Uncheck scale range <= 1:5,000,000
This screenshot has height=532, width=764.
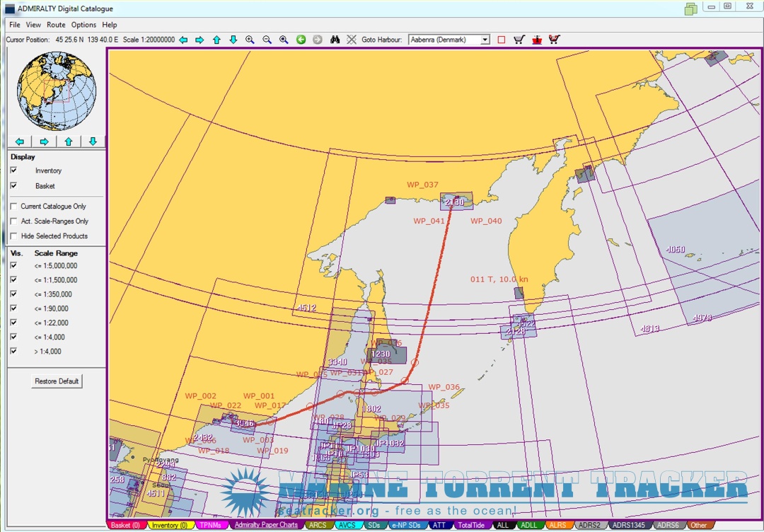point(13,265)
